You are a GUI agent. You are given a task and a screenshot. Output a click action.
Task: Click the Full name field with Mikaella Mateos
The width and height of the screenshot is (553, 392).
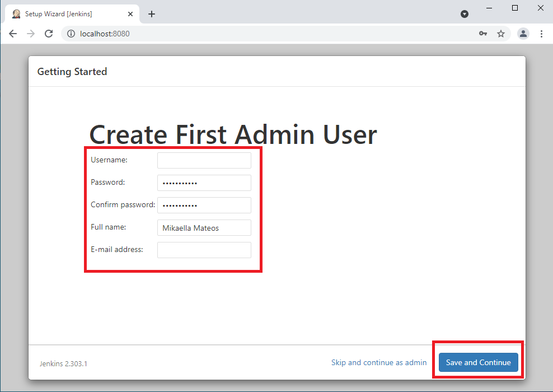204,228
